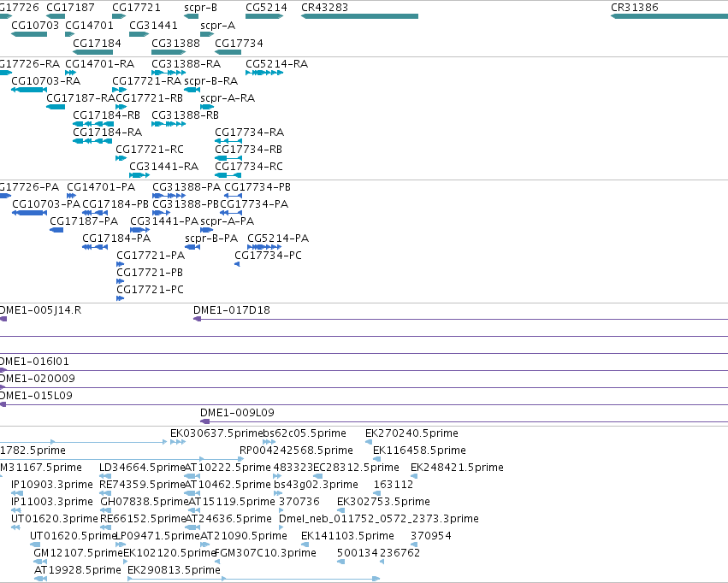Viewport: 728px width, 583px height.
Task: Click protein label CG17721-PB
Action: click(x=150, y=272)
